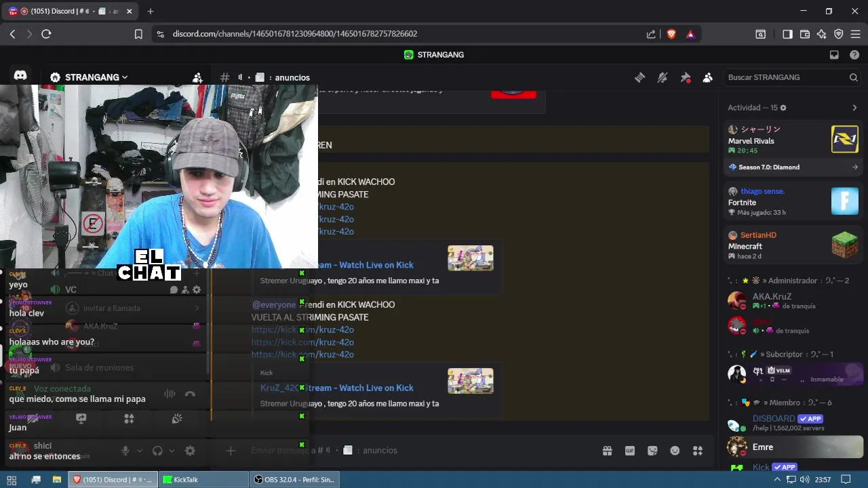Toggle Brave VPN shield icon

(x=838, y=34)
